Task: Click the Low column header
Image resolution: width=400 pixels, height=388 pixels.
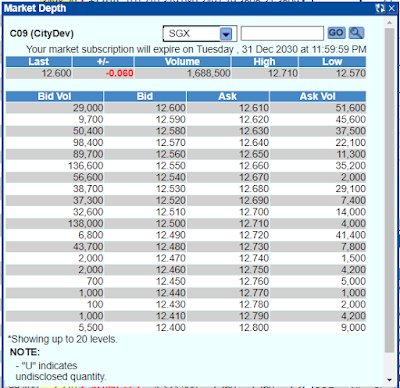Action: click(x=332, y=62)
